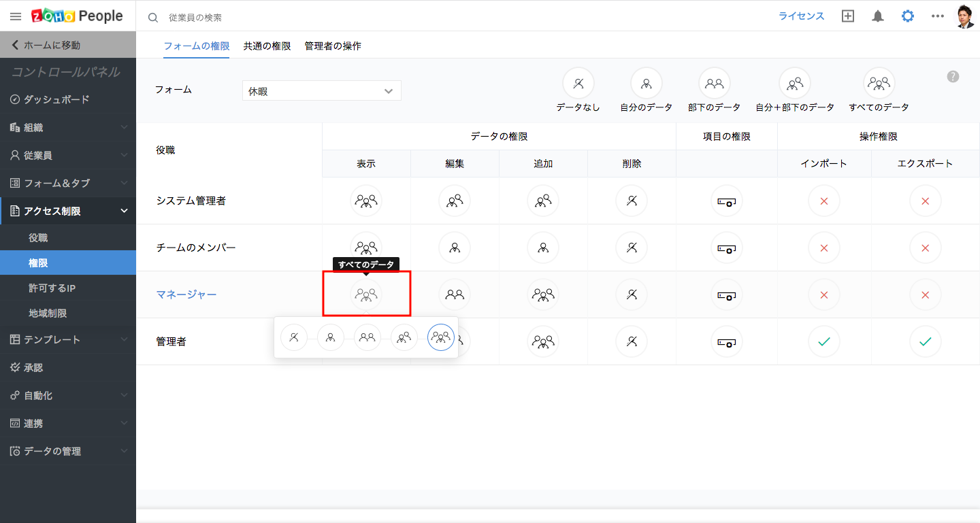Image resolution: width=980 pixels, height=523 pixels.
Task: Choose the all-data option in the popup
Action: click(x=441, y=337)
